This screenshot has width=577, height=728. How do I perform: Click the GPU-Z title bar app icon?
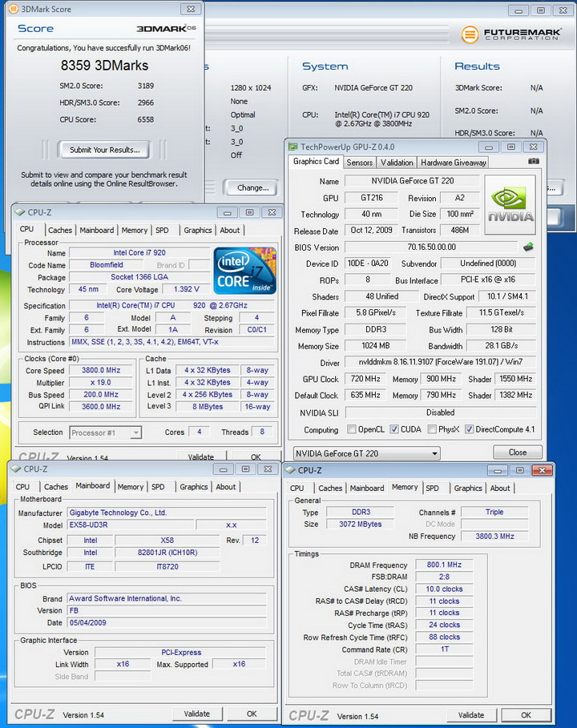[293, 147]
